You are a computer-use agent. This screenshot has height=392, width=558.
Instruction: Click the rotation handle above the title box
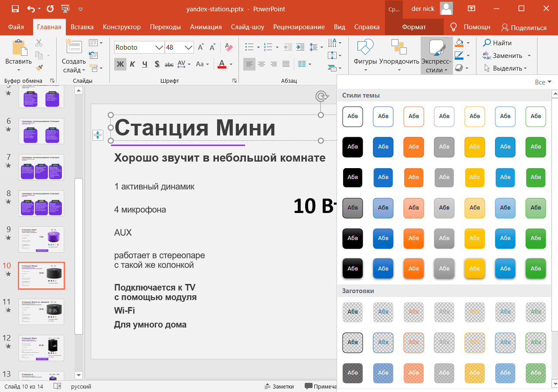pyautogui.click(x=321, y=96)
